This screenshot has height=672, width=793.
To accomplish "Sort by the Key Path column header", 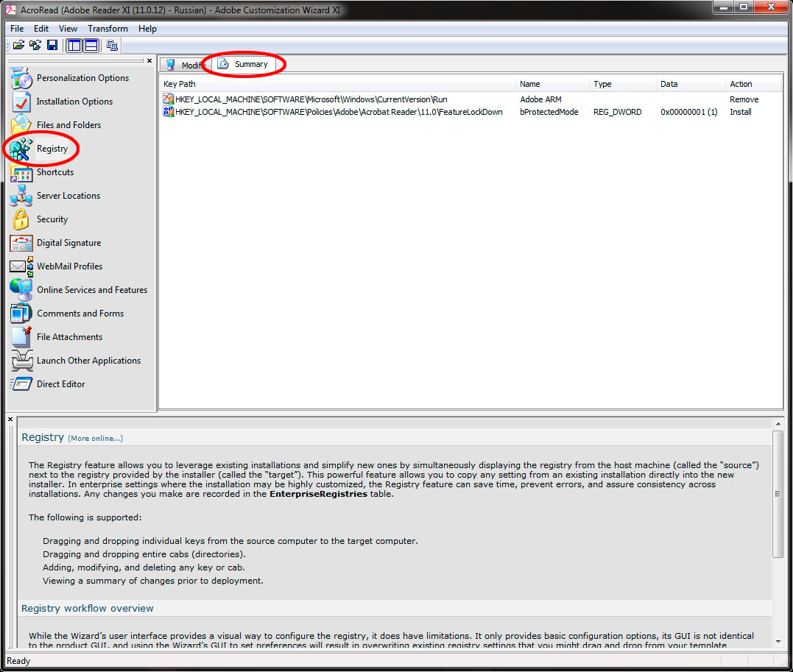I will pos(337,84).
